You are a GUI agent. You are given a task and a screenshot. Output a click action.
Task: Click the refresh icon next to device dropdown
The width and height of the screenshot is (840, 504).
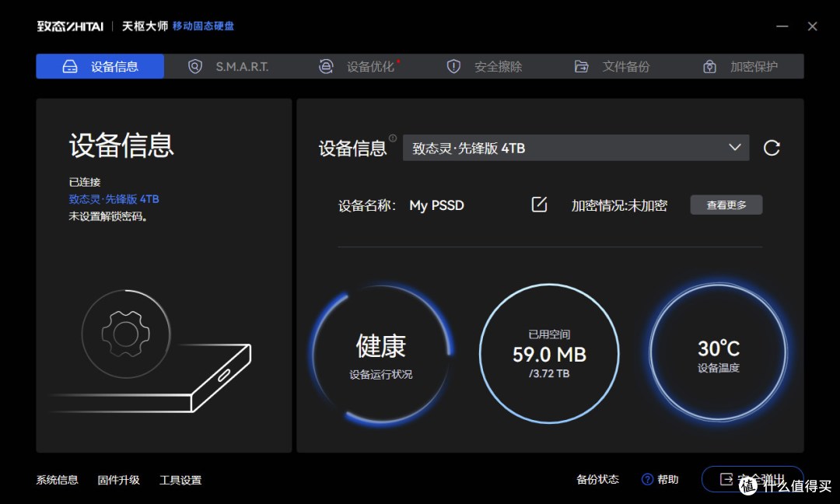772,148
